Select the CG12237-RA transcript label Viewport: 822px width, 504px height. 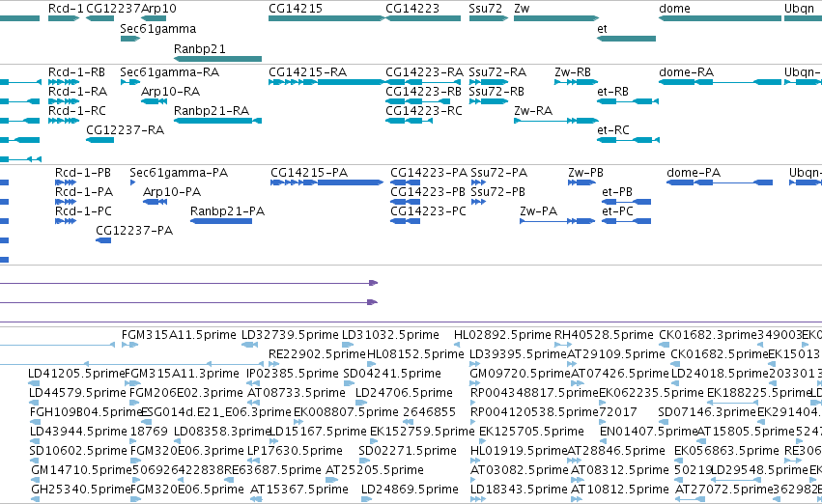tap(125, 130)
